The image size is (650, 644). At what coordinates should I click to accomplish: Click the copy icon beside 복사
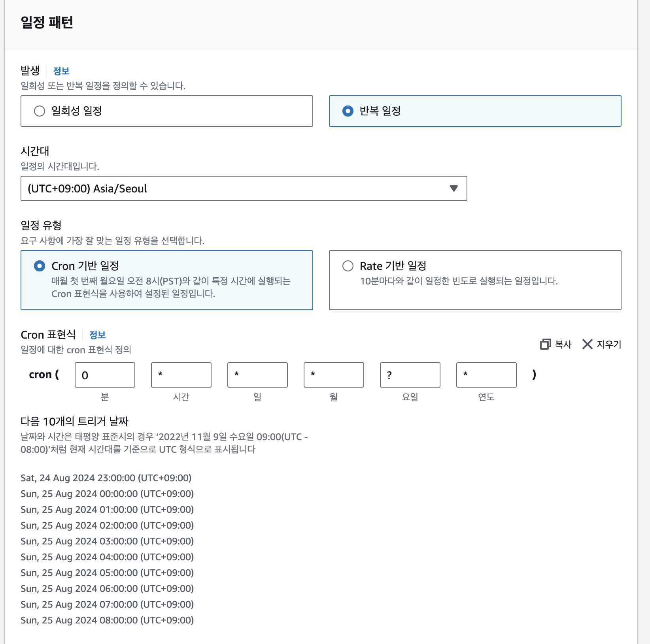545,344
